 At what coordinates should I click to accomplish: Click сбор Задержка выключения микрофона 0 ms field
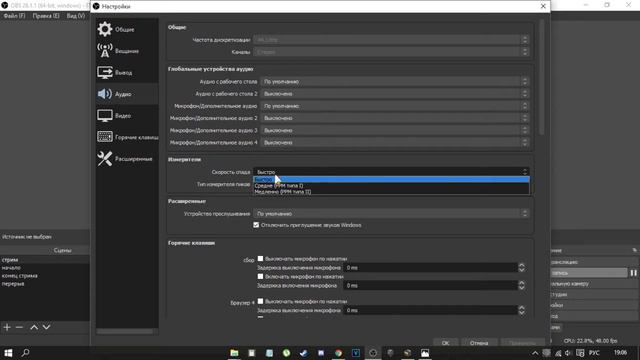(431, 268)
